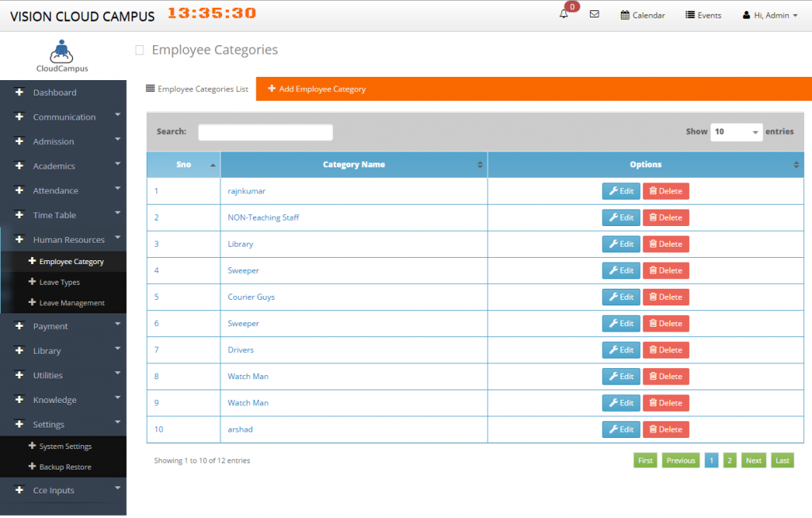Switch to the Add Employee Category tab
Screen dimensions: 812x518
(316, 89)
